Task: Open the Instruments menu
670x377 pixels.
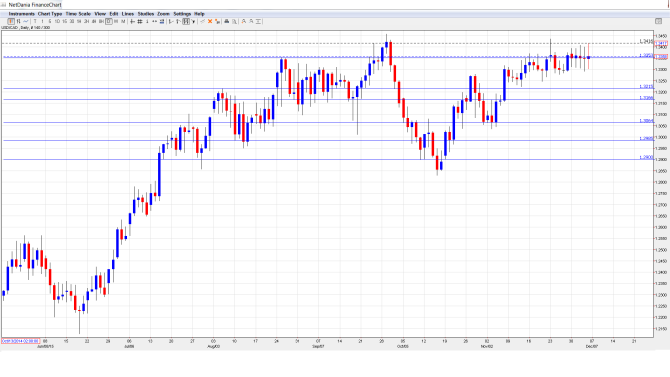Action: coord(21,14)
